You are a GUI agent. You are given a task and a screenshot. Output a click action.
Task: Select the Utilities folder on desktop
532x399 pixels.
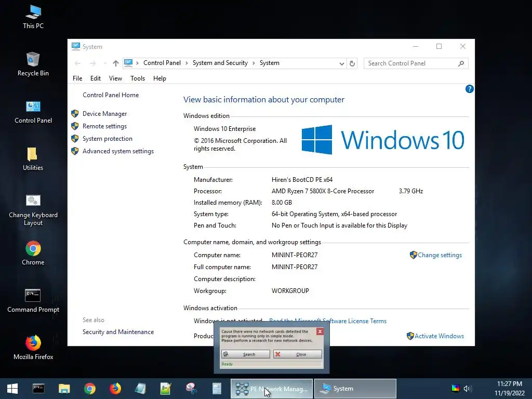(33, 159)
